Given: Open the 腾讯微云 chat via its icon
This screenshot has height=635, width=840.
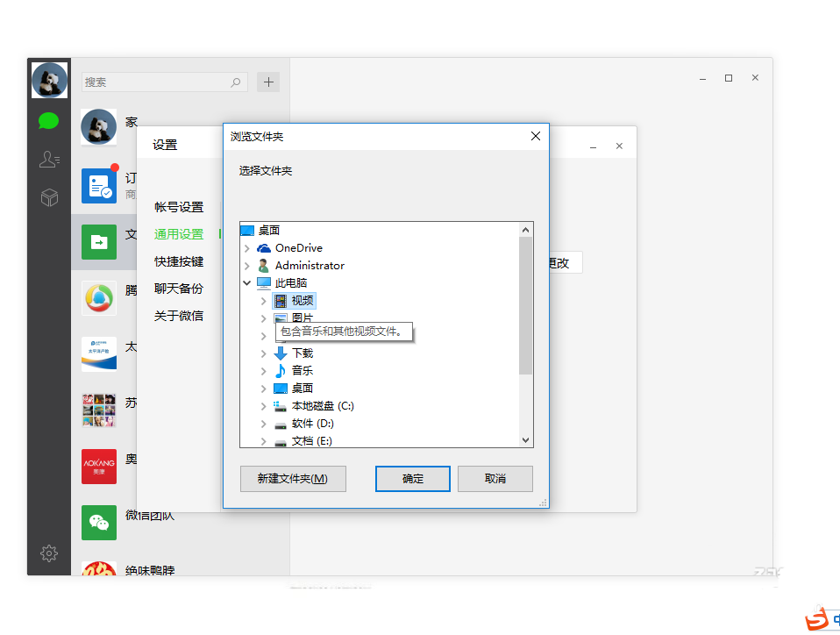Looking at the screenshot, I should (x=98, y=297).
